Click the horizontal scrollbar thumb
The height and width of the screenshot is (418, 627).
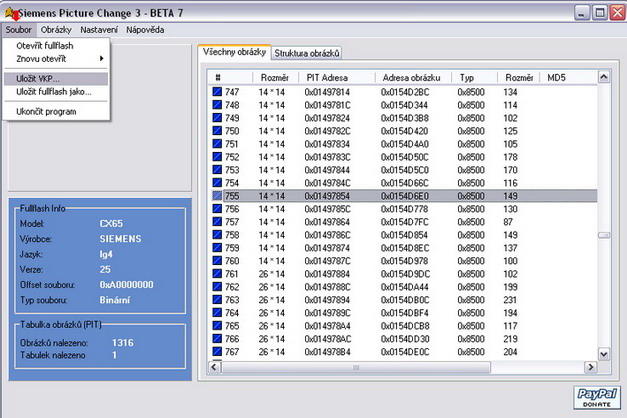pos(356,367)
